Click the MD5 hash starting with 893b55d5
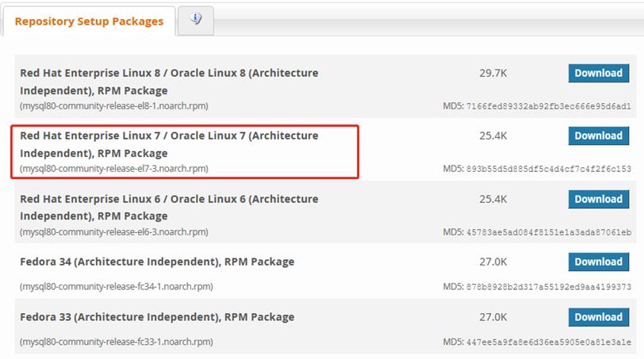 pos(548,169)
